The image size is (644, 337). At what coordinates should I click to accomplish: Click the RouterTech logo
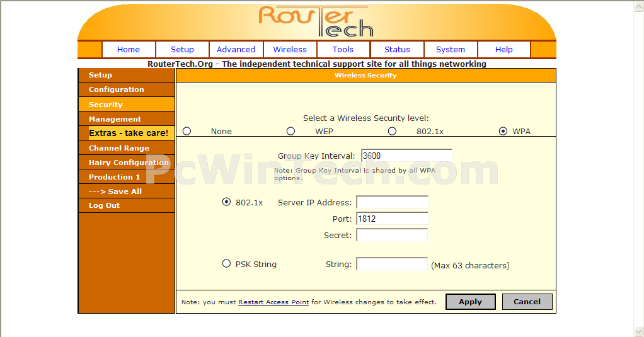316,21
